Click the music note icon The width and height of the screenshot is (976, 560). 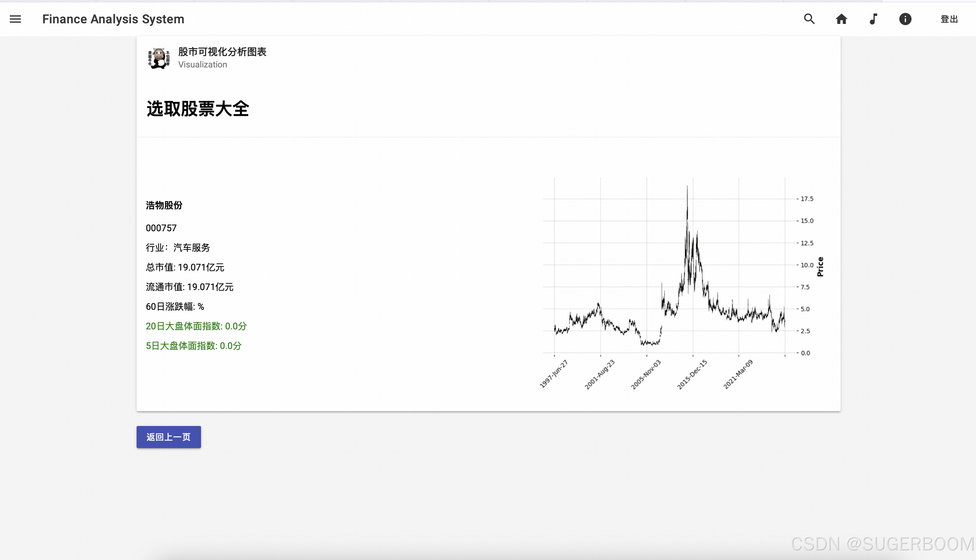point(873,19)
